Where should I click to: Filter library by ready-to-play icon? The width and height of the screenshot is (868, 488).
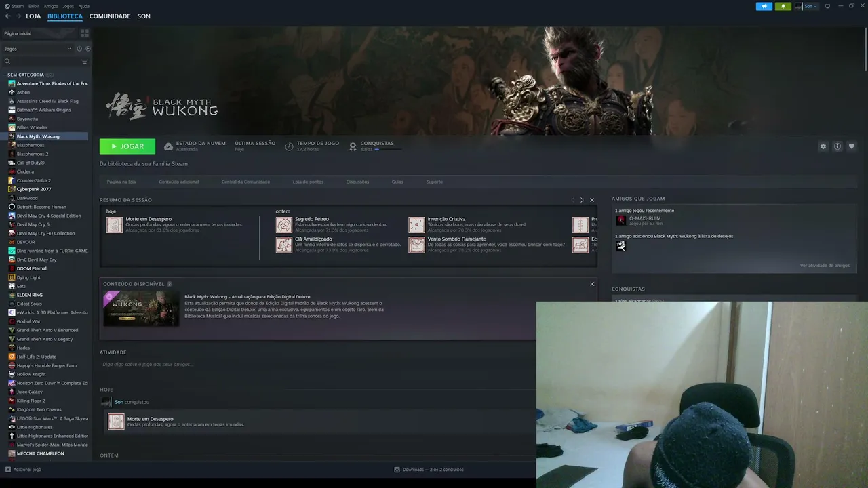[x=87, y=49]
